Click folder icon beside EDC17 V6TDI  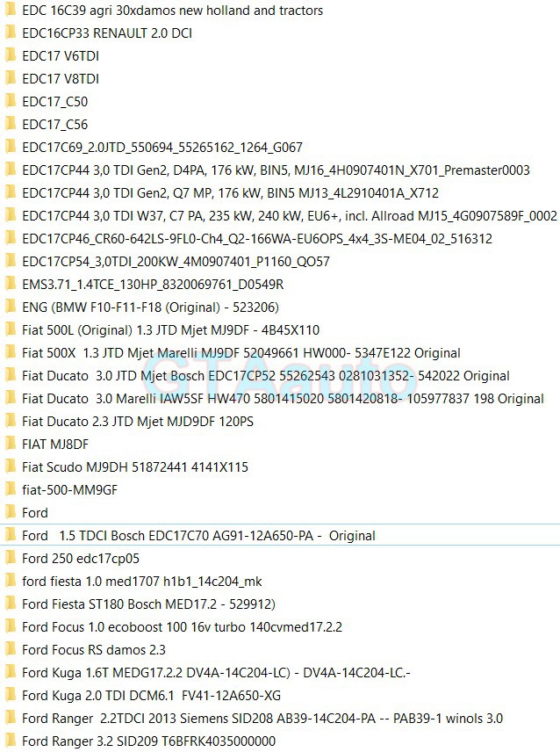click(10, 55)
